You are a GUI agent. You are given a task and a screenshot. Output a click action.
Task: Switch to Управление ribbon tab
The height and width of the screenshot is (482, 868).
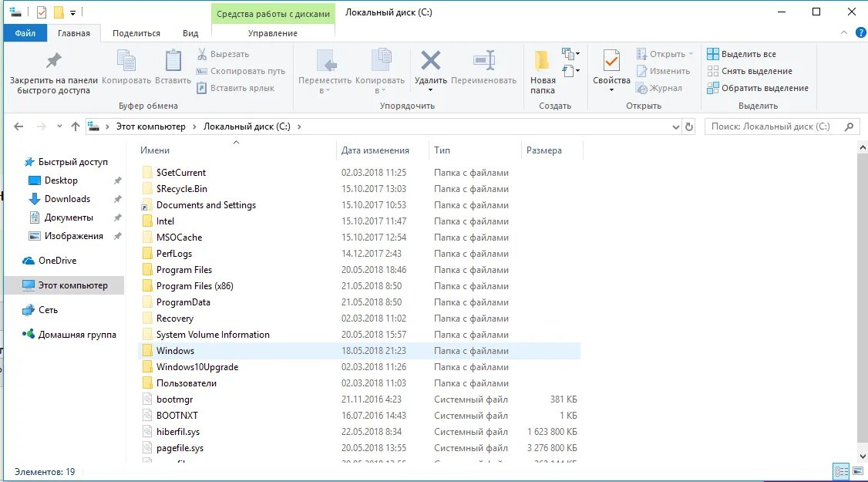(x=273, y=33)
